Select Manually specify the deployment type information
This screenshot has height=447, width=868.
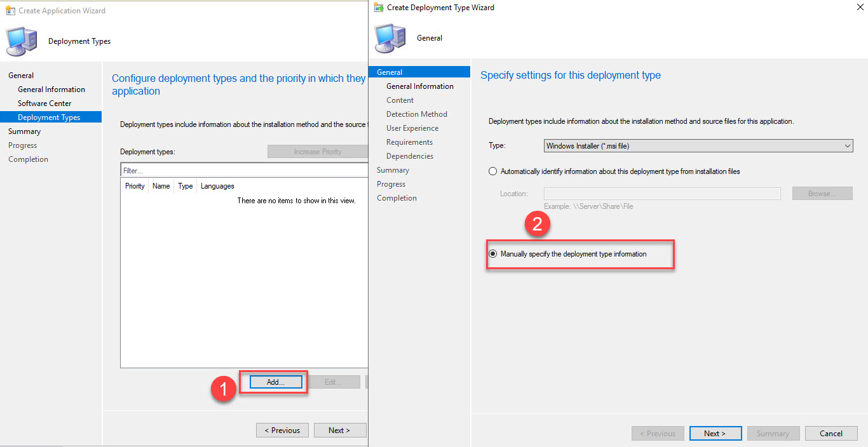(x=493, y=253)
